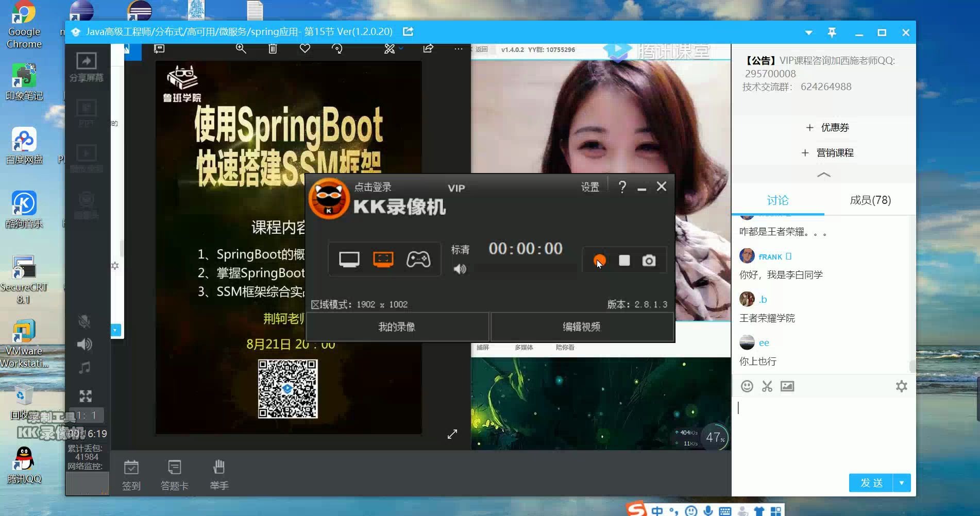The image size is (980, 516).
Task: Open 我的录像 in KK recorder
Action: pos(397,326)
